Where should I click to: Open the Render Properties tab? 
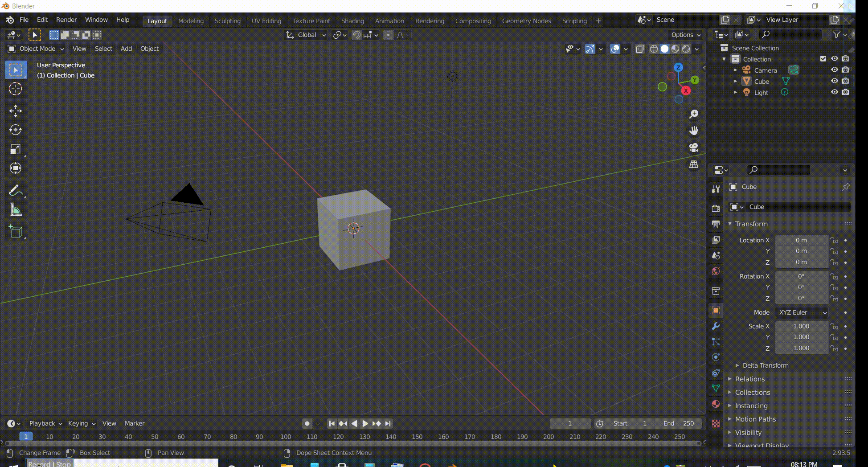tap(716, 208)
